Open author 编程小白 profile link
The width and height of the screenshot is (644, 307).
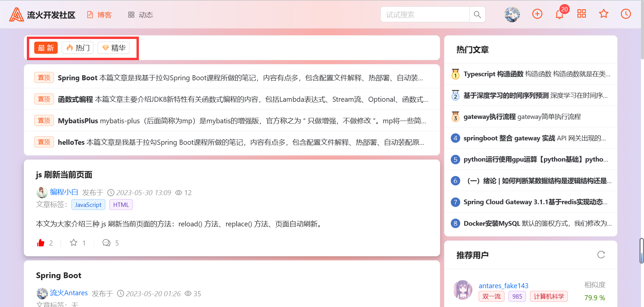coord(64,192)
